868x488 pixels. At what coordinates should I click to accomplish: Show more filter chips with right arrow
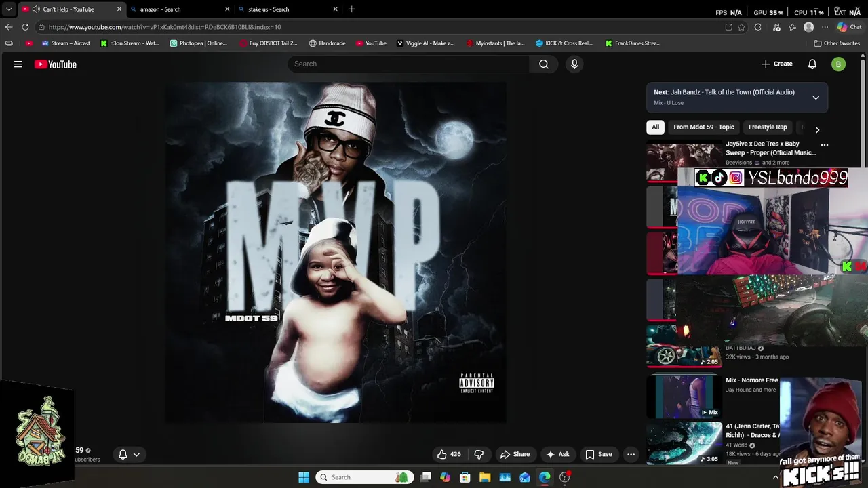point(817,129)
